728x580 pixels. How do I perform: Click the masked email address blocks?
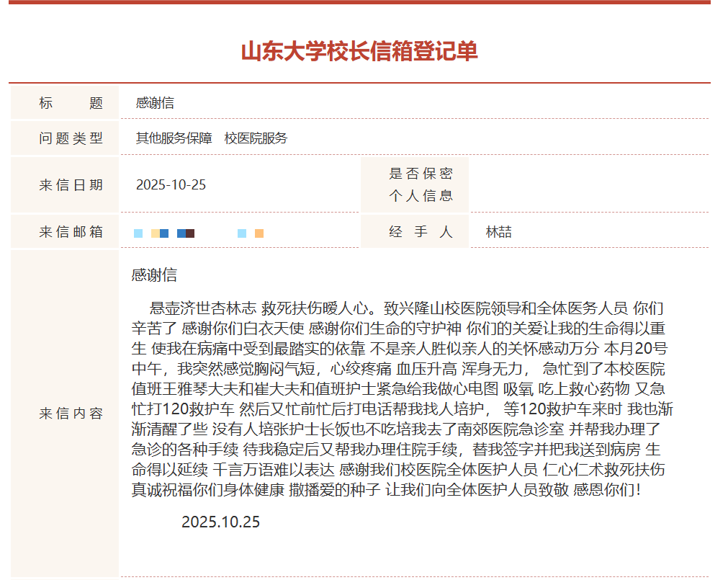198,233
